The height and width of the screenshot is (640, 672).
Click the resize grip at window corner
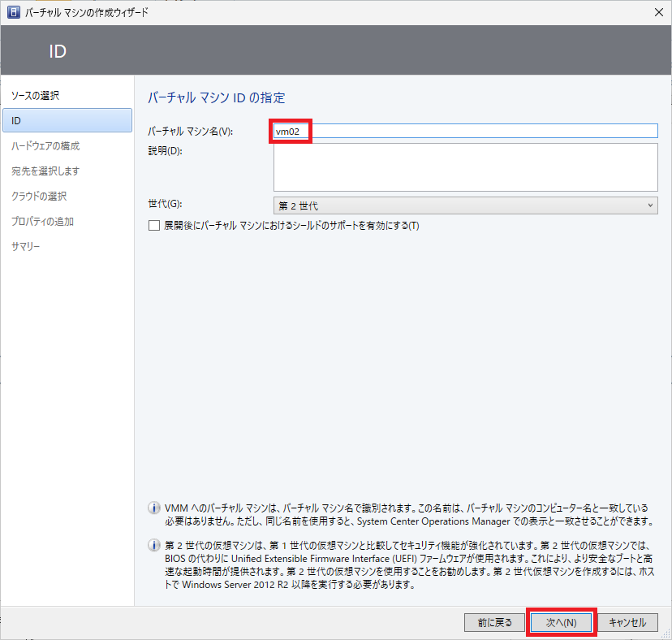point(666,635)
